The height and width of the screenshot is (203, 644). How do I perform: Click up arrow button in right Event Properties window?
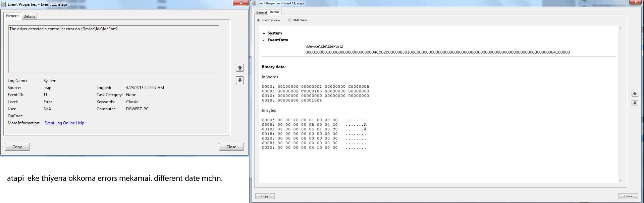(635, 94)
